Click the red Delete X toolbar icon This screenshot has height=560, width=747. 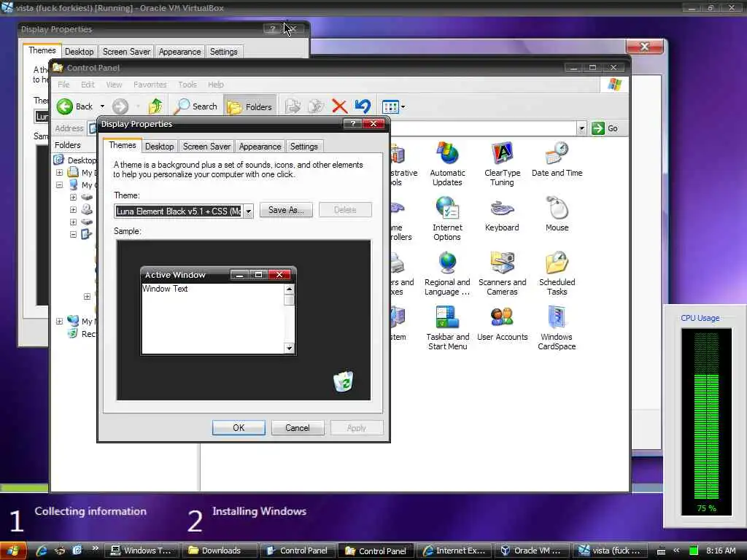click(339, 106)
